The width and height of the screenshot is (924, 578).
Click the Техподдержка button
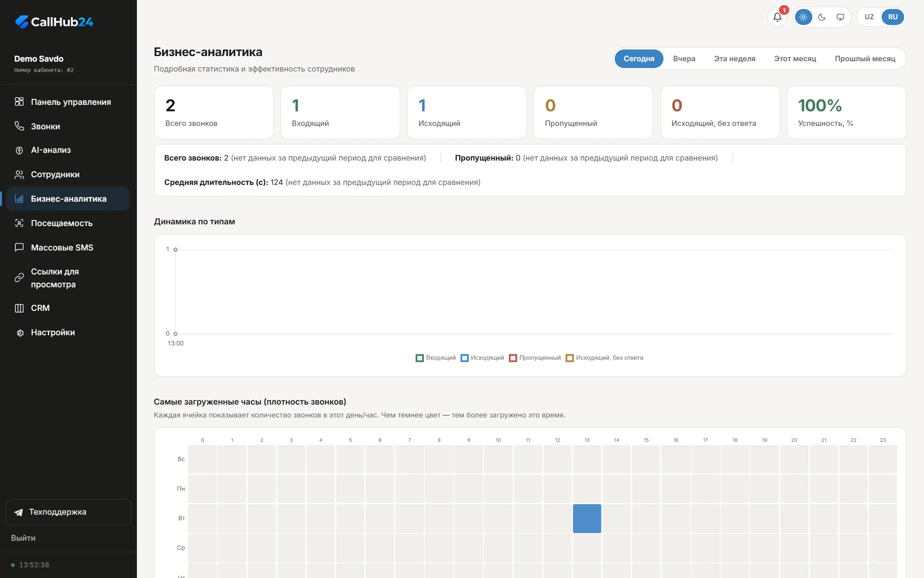(x=68, y=512)
